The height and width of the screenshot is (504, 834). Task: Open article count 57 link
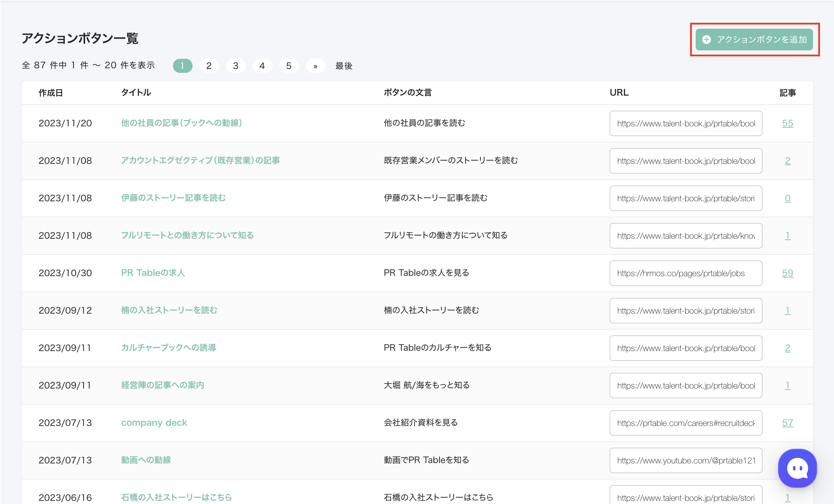pos(787,423)
